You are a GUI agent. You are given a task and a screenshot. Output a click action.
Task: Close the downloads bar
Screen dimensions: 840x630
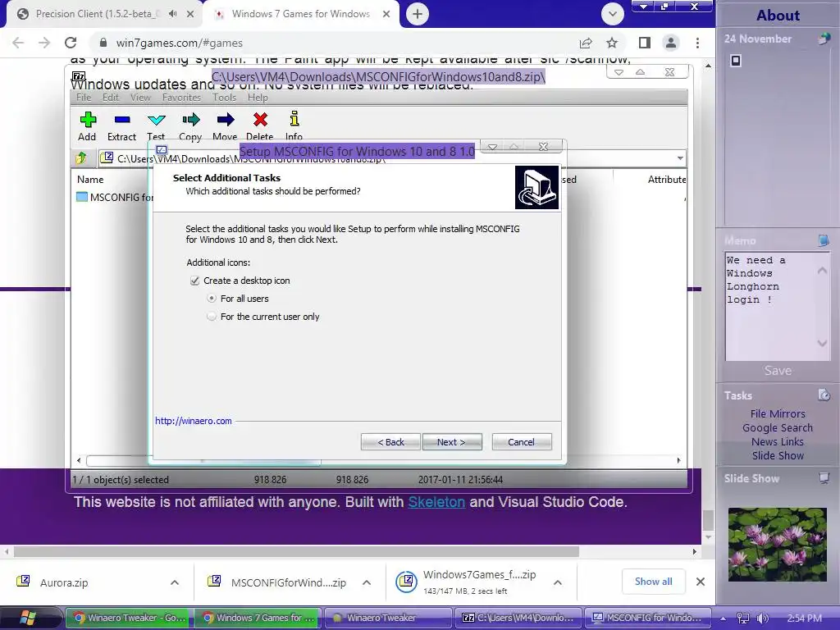pos(701,582)
